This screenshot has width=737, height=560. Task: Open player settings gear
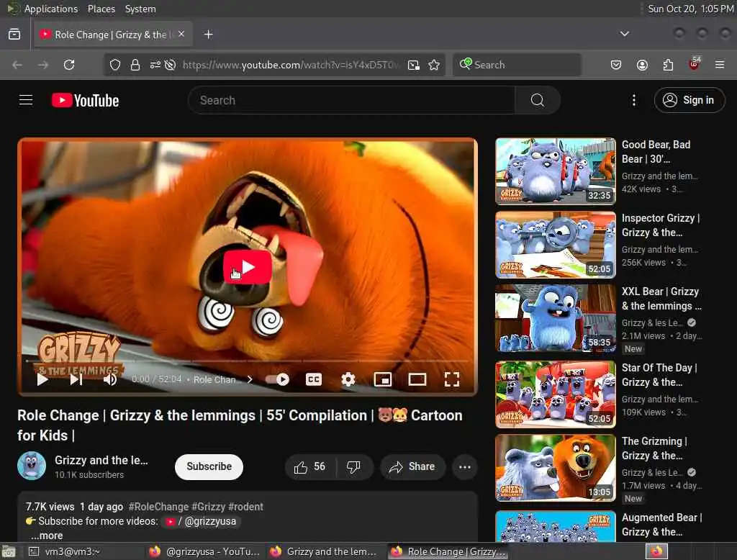(x=348, y=379)
